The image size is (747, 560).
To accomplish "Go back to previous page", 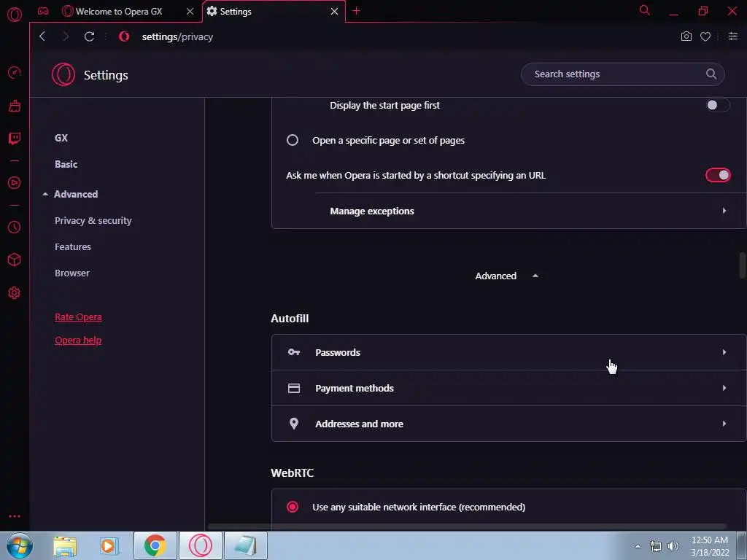I will pyautogui.click(x=42, y=36).
